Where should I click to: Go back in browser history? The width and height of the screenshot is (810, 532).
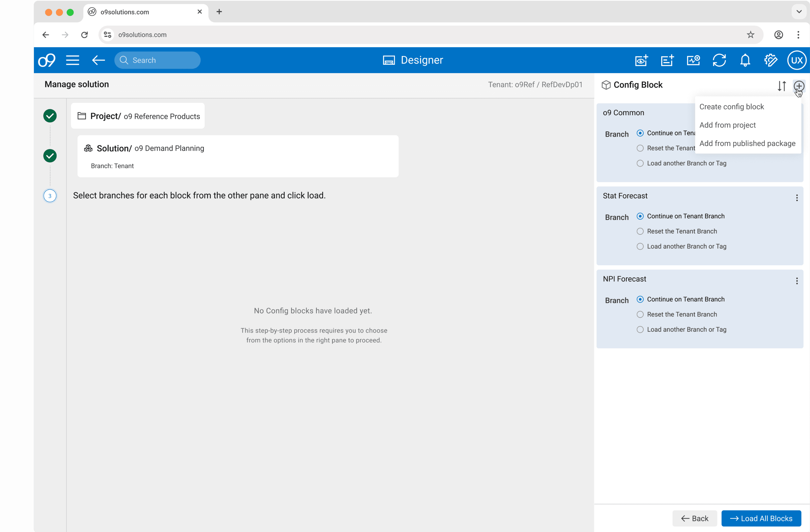46,35
